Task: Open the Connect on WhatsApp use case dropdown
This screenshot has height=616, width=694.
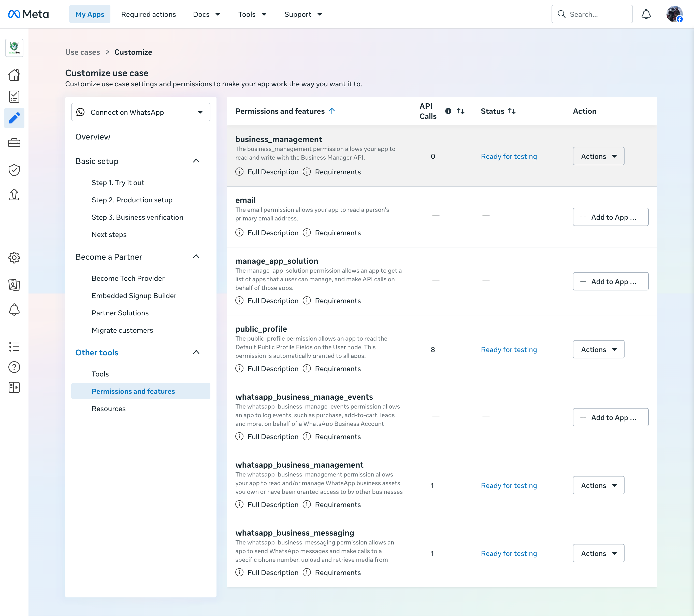Action: pyautogui.click(x=141, y=112)
